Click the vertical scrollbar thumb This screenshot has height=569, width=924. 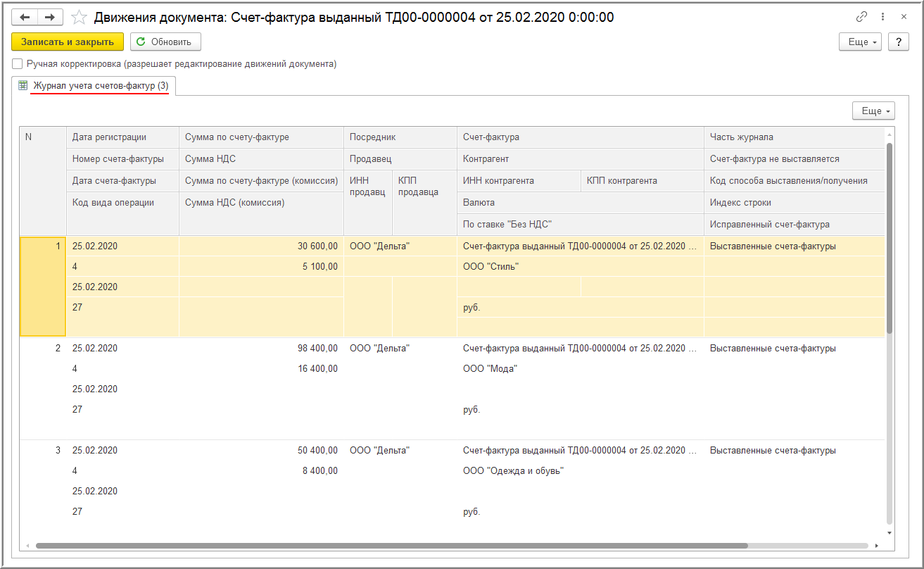point(890,238)
